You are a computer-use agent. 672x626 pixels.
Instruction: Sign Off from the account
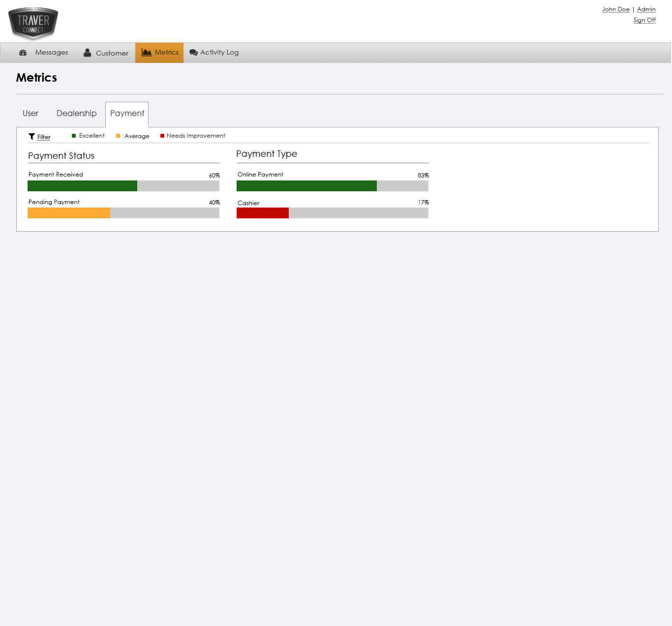tap(644, 20)
